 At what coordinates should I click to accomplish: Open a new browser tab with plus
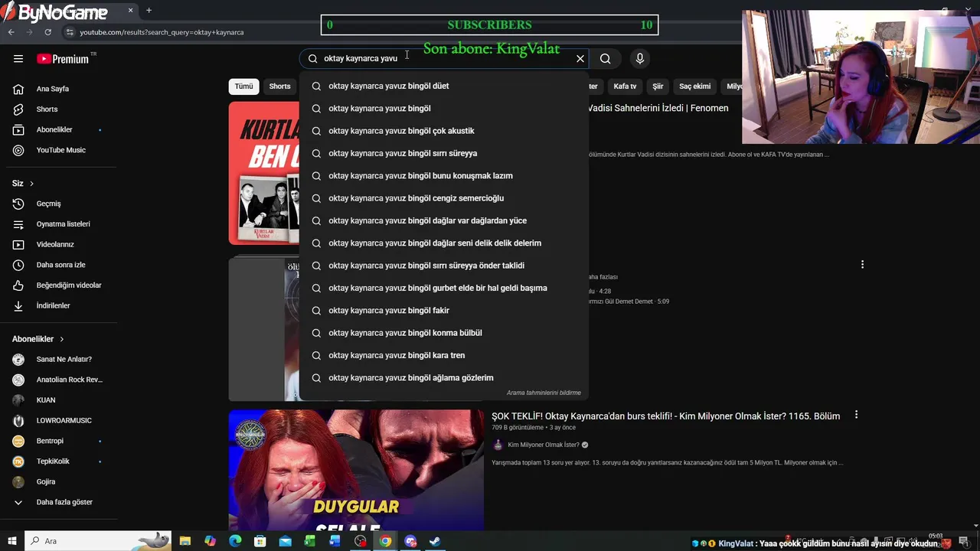pos(149,10)
